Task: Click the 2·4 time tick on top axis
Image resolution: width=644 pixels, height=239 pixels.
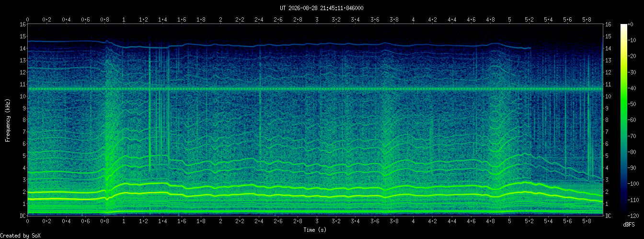Action: (x=259, y=20)
